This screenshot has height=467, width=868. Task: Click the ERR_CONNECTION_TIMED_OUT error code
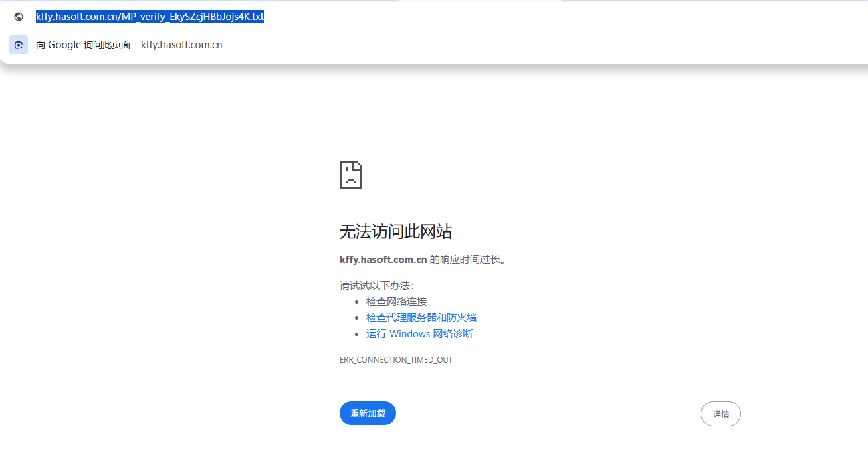pyautogui.click(x=396, y=360)
